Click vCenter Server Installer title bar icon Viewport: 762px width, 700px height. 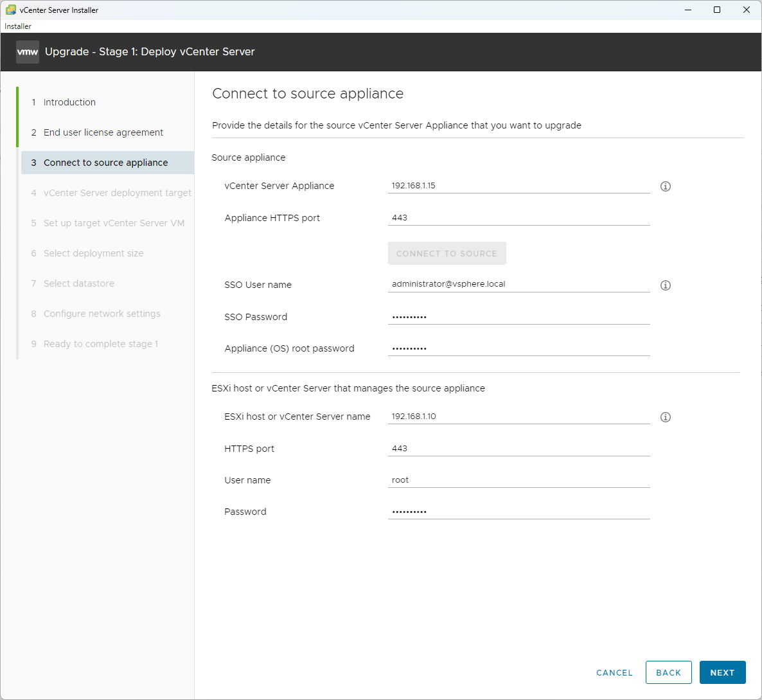tap(10, 10)
